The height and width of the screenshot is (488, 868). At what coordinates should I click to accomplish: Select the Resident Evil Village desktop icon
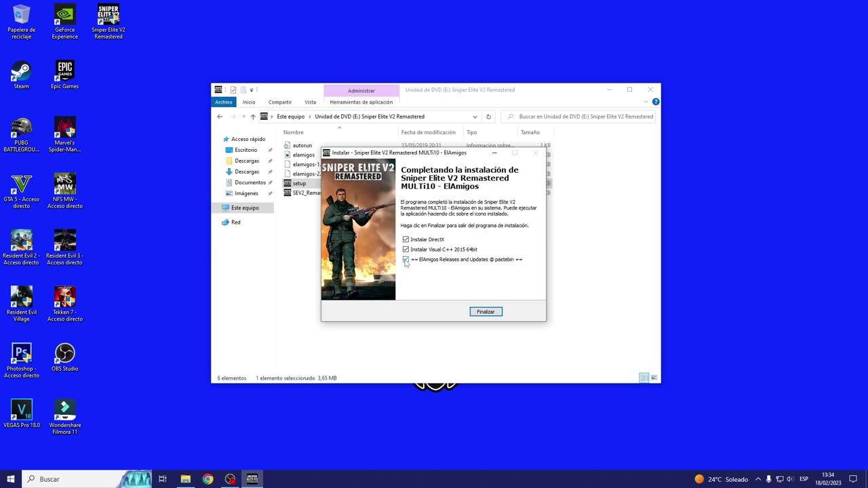[22, 304]
